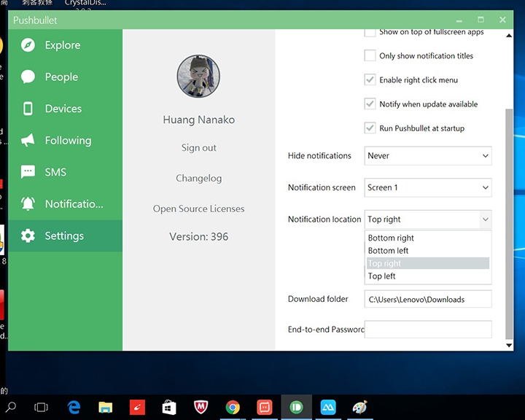The width and height of the screenshot is (525, 420).
Task: Toggle Show on top of fullscreen apps
Action: (370, 33)
